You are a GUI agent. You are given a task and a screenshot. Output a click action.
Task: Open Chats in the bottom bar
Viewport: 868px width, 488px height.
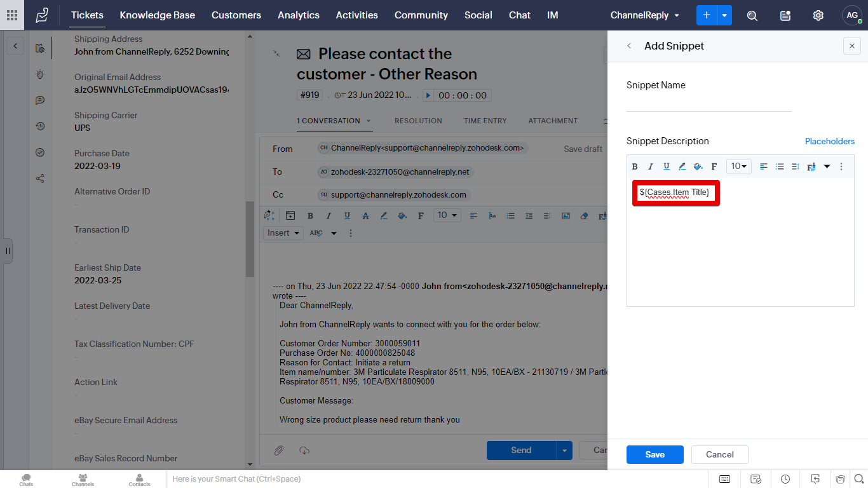26,480
